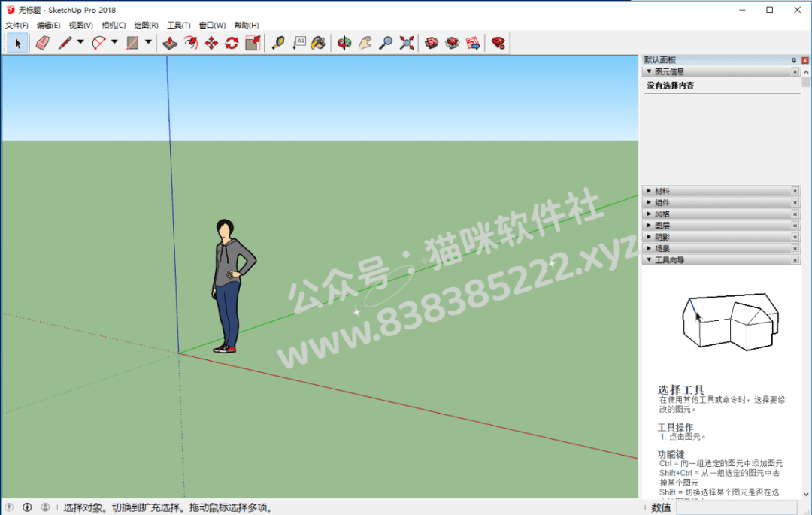The image size is (812, 515).
Task: Click the credits status bar icon
Action: click(28, 507)
